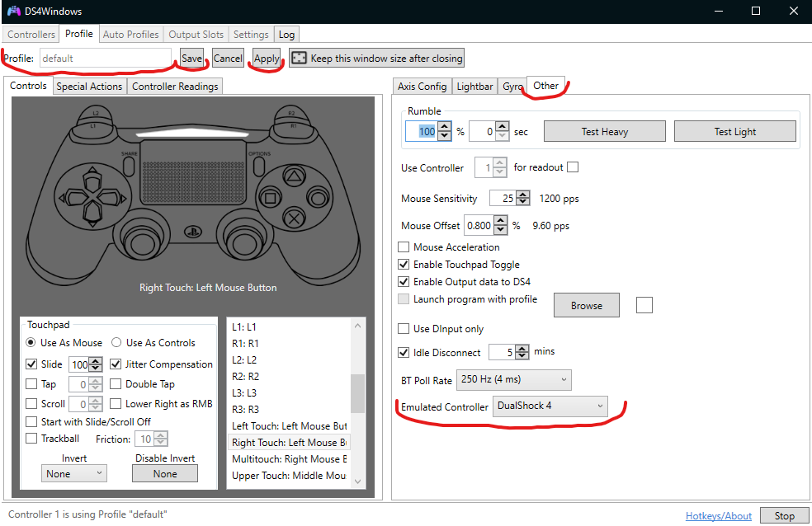Open the BT Poll Rate dropdown
This screenshot has height=526, width=812.
[x=514, y=379]
